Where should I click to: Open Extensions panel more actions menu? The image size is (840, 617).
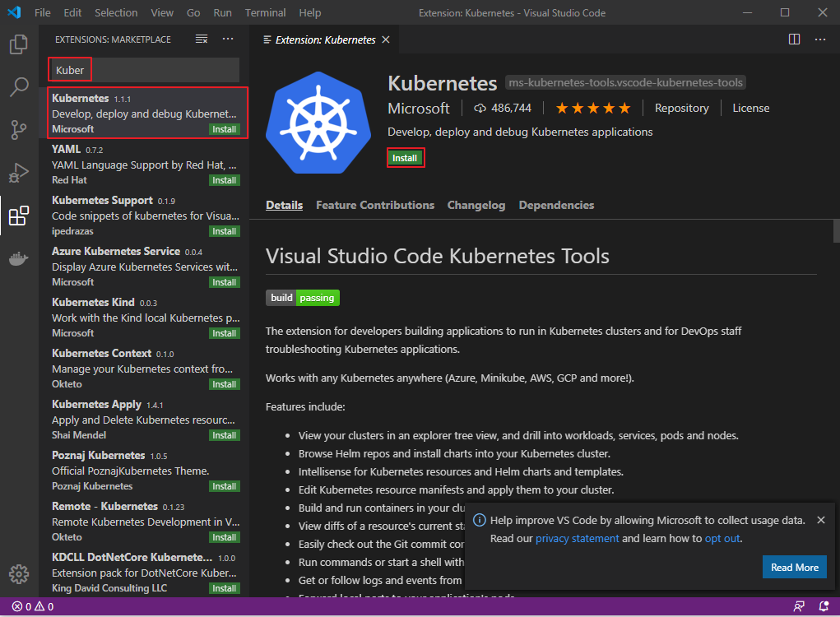click(x=228, y=39)
